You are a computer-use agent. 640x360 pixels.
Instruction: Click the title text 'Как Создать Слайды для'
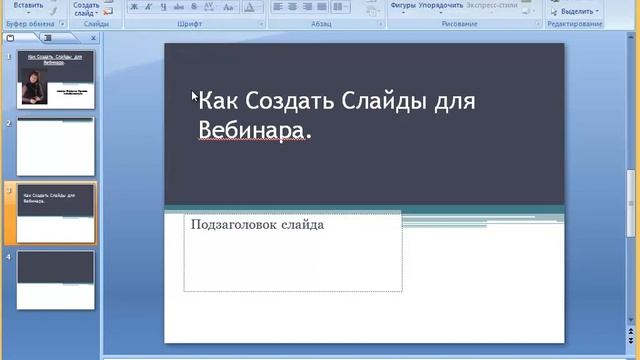[x=337, y=100]
